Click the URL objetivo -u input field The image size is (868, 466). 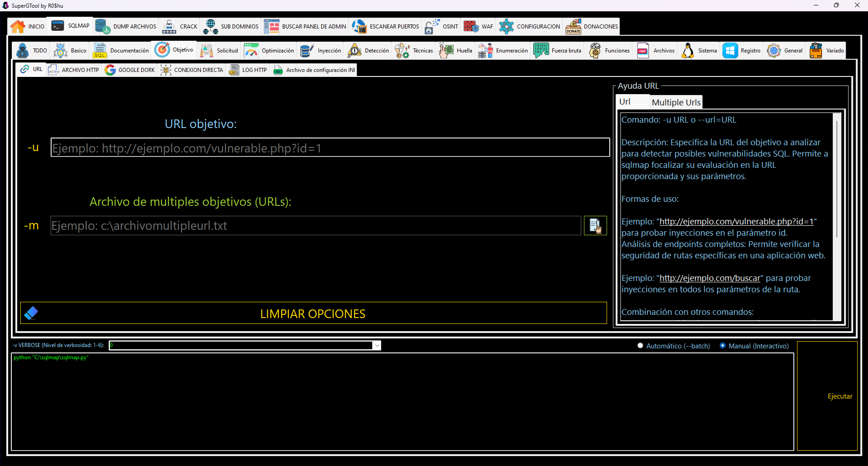(330, 147)
